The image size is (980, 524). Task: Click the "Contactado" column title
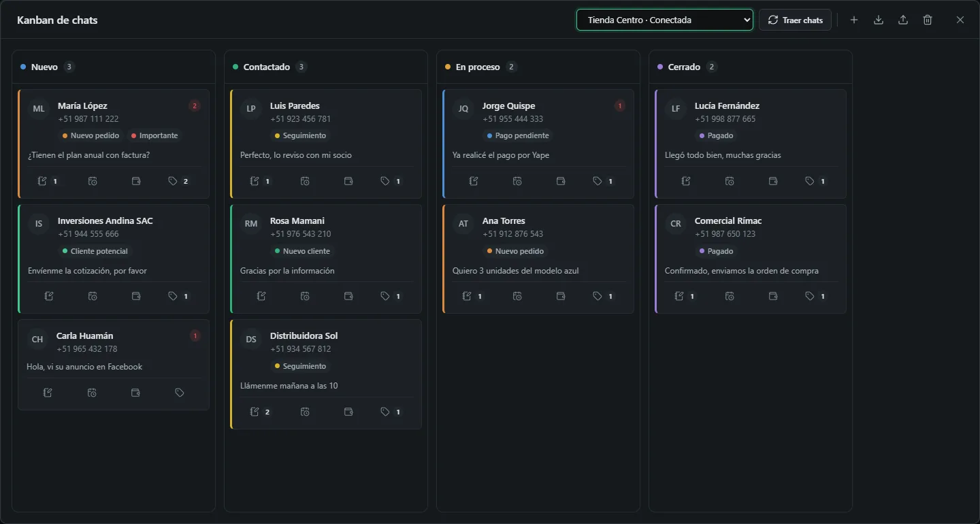tap(267, 67)
